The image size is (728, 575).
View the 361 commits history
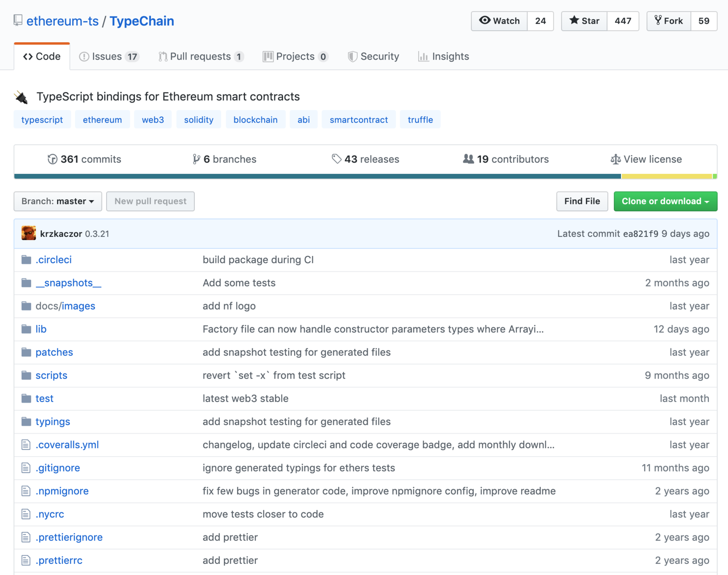84,159
